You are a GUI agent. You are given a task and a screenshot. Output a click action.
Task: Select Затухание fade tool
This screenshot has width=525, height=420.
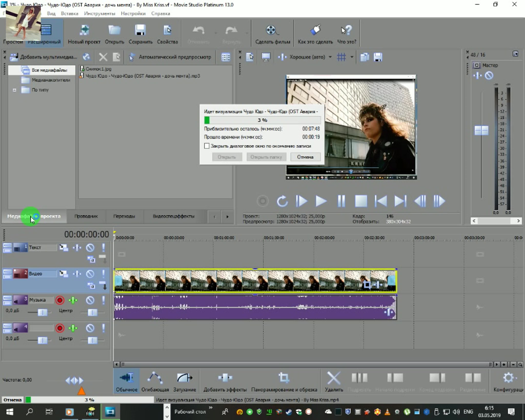click(185, 382)
